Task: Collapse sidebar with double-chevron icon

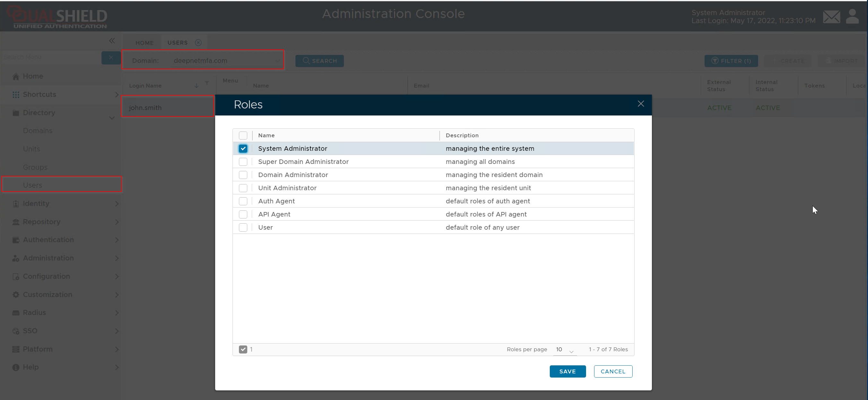Action: (112, 41)
